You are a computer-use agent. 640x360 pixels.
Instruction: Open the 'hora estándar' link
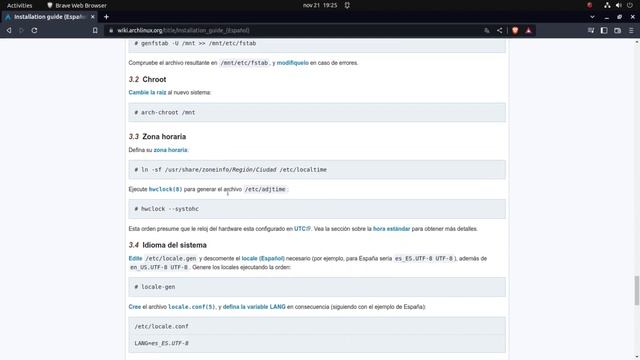[391, 229]
